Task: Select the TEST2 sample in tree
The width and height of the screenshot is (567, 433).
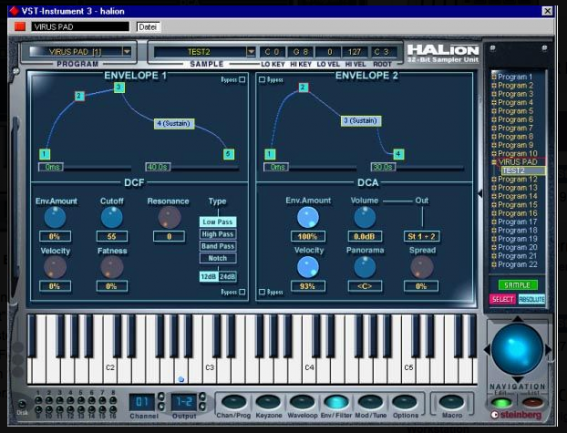Action: tap(523, 171)
